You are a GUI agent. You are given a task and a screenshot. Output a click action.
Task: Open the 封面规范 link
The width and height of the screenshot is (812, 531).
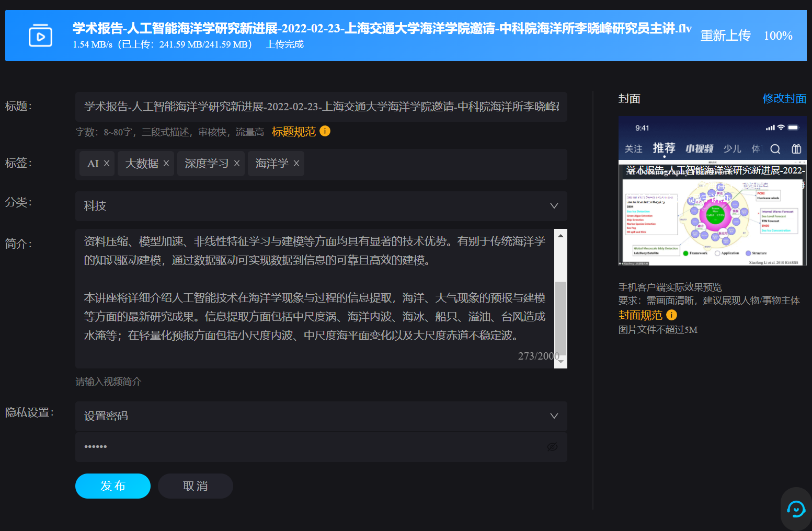pos(641,315)
